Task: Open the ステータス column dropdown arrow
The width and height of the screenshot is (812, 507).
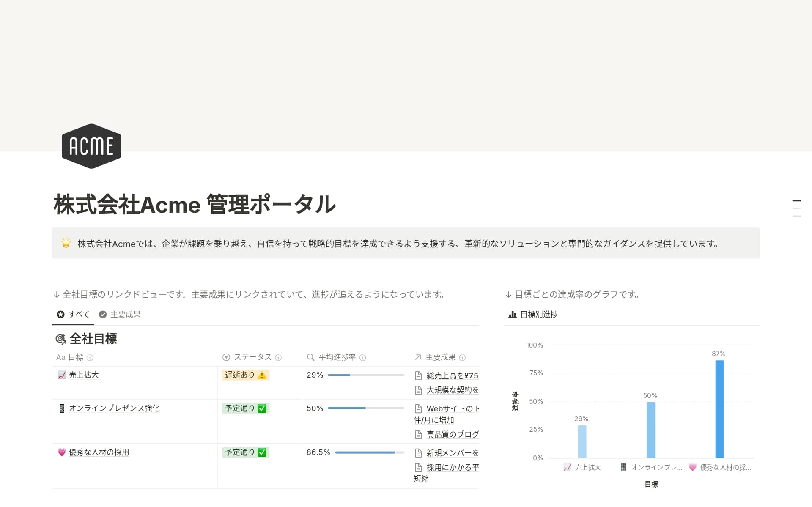Action: pyautogui.click(x=226, y=357)
